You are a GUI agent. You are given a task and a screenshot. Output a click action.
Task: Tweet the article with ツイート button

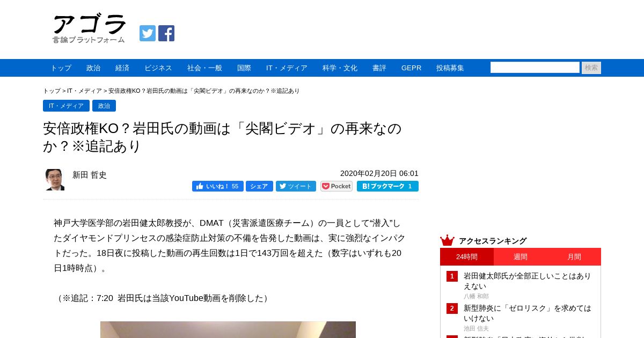[296, 186]
